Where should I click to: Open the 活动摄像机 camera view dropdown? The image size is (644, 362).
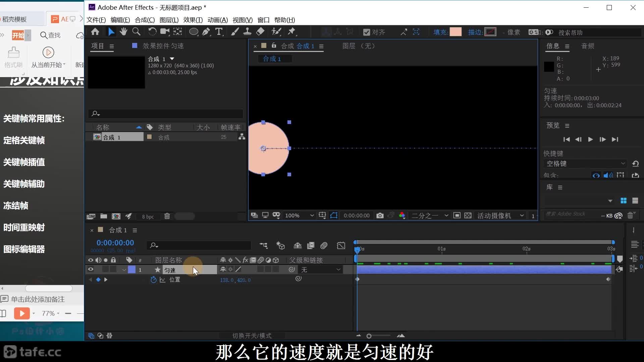(x=500, y=216)
